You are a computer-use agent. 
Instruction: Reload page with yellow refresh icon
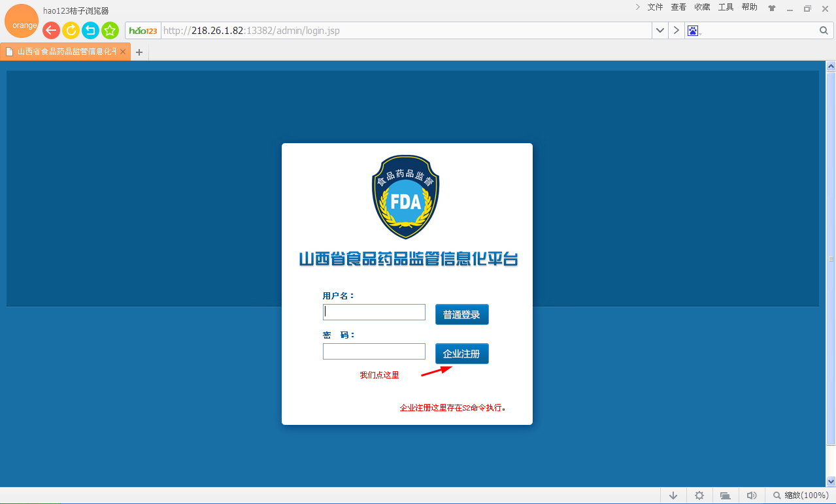pos(71,30)
